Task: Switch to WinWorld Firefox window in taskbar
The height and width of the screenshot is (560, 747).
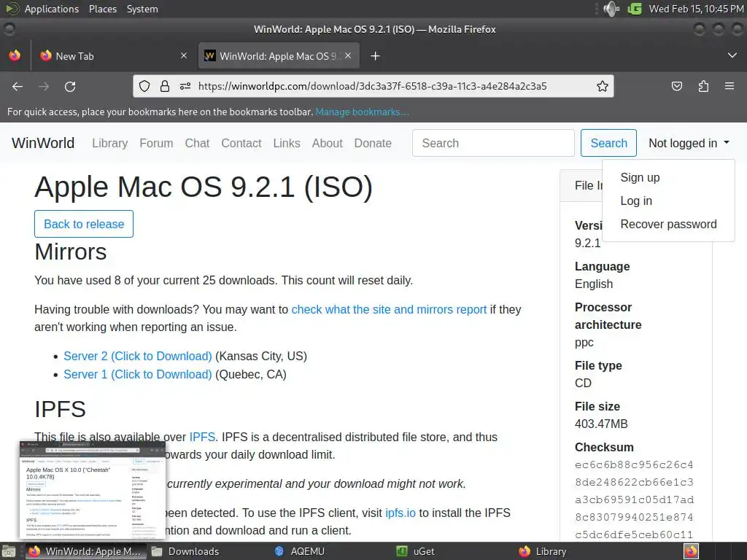Action: (85, 551)
